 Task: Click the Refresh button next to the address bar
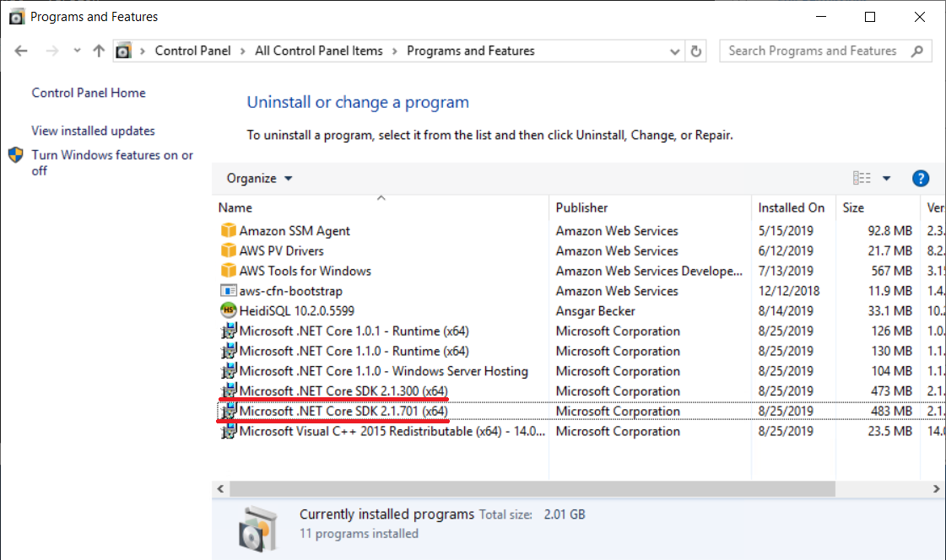tap(695, 51)
